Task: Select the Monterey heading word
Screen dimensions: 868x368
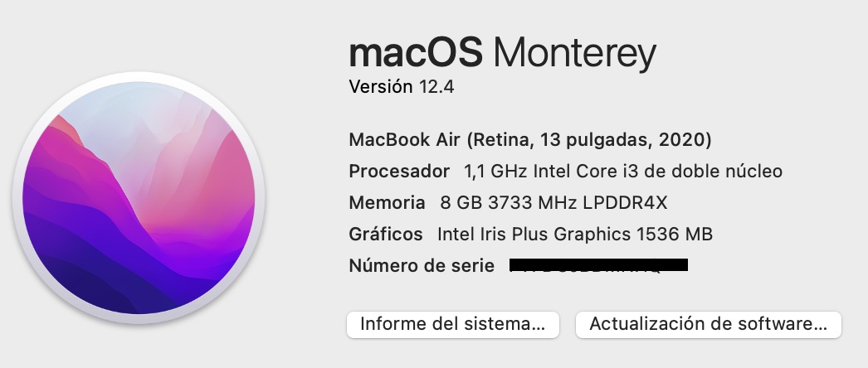Action: (574, 55)
